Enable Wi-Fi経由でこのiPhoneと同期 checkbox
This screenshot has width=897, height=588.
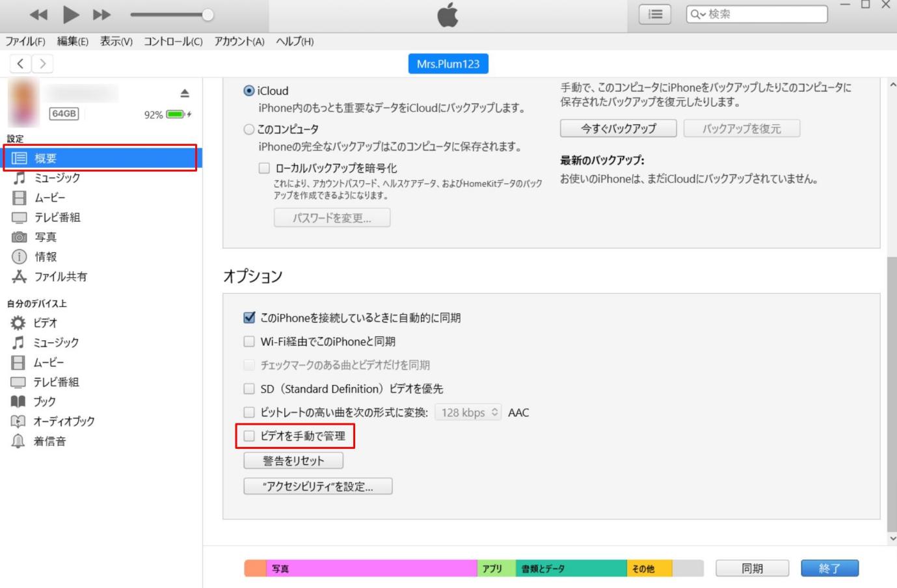coord(249,341)
